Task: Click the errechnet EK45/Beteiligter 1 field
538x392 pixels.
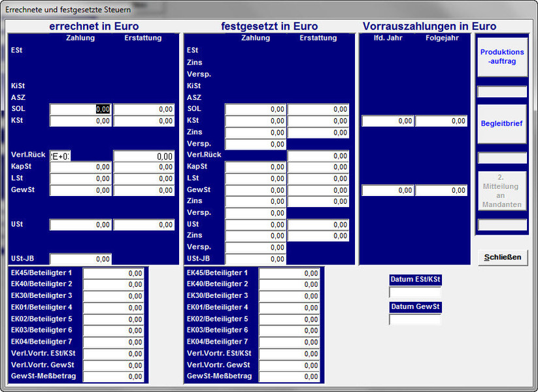Action: coord(114,273)
